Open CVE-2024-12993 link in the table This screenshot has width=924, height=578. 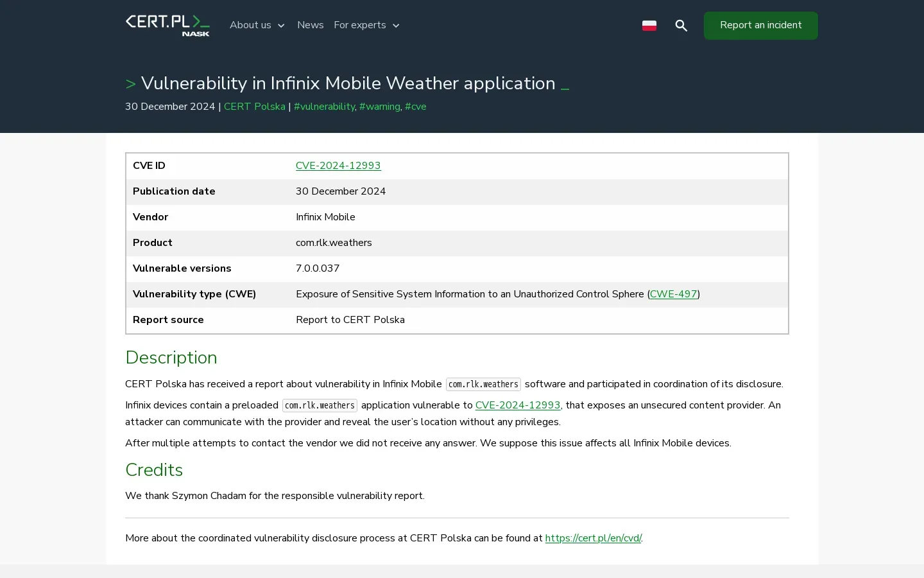point(338,166)
